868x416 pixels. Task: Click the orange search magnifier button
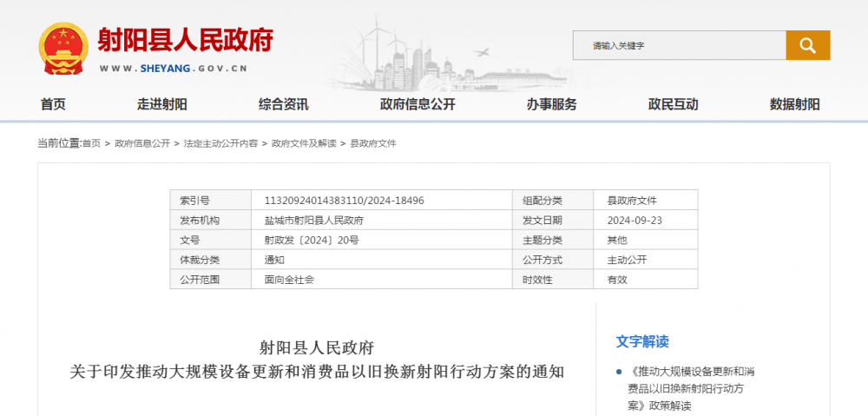pyautogui.click(x=807, y=45)
